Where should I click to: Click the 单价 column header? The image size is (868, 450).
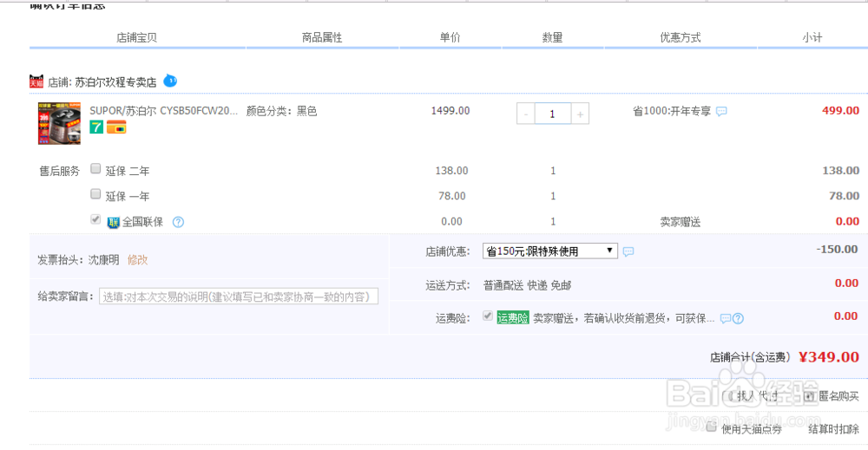coord(450,37)
